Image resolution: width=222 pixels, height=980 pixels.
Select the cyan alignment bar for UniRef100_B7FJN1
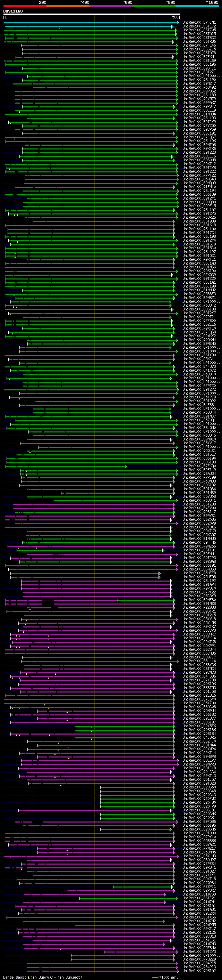[x=92, y=23]
